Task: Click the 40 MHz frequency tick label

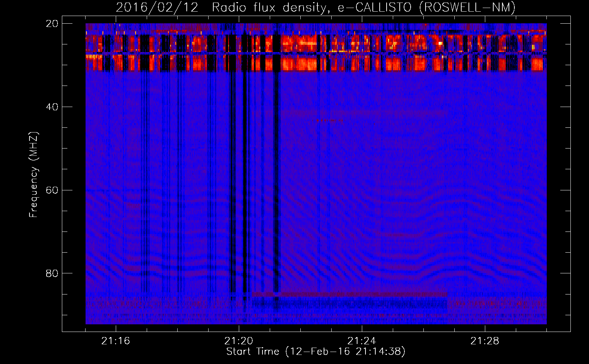Action: pyautogui.click(x=52, y=107)
